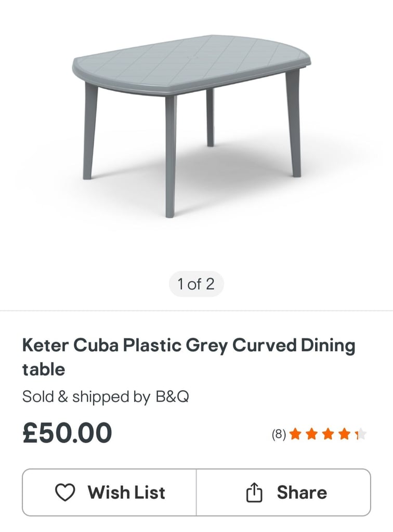The width and height of the screenshot is (393, 532).
Task: Select the £50.00 price text
Action: point(67,433)
